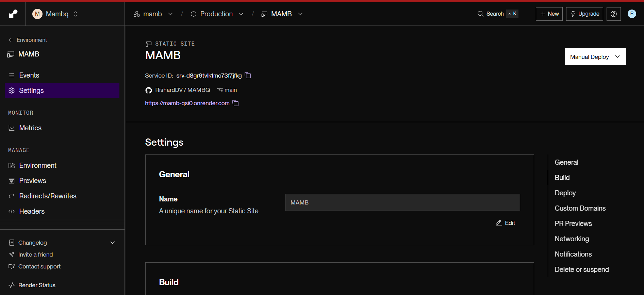
Task: Click the Redirects/Rewrites arrow icon
Action: pos(12,196)
